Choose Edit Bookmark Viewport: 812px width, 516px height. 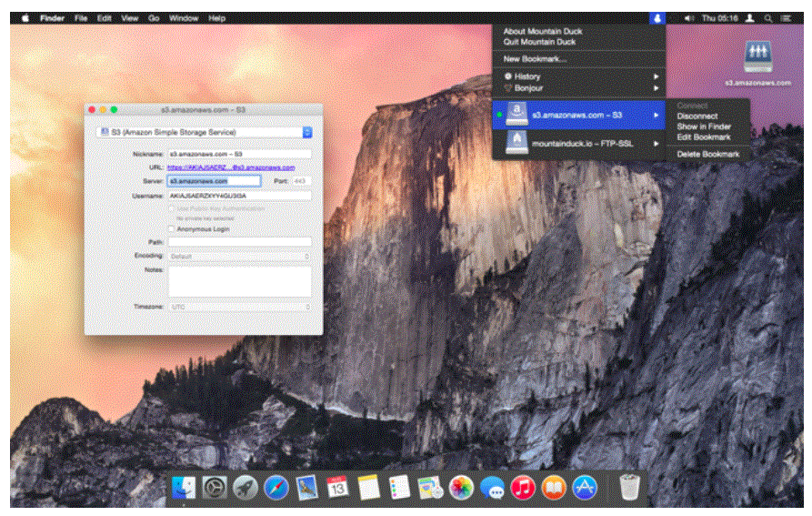click(x=703, y=137)
